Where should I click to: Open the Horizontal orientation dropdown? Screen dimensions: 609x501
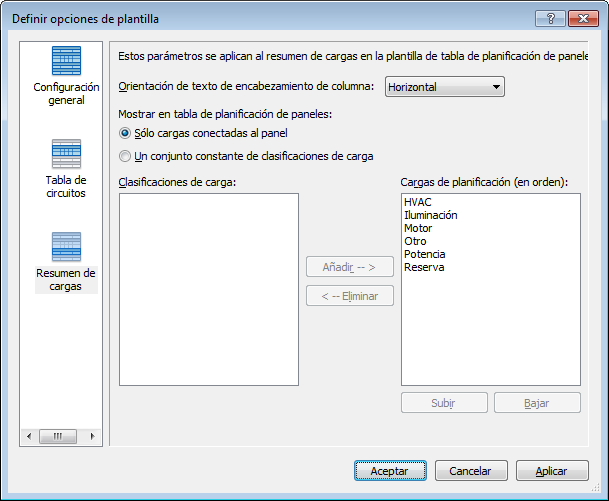444,87
